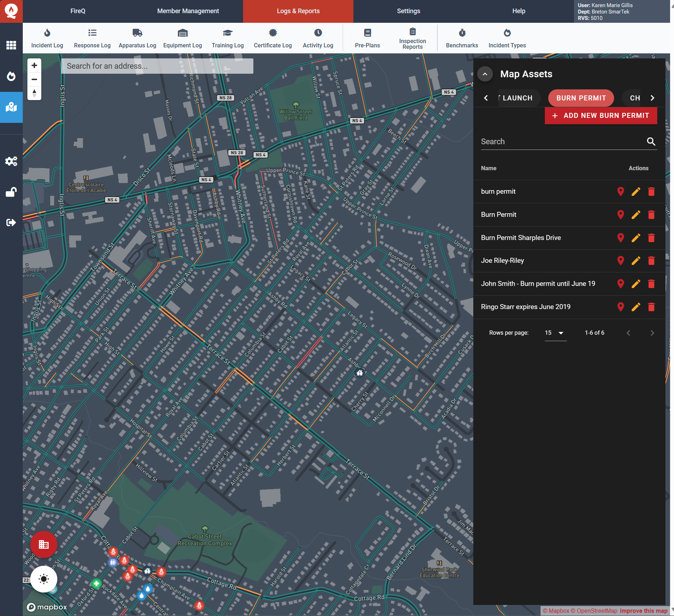
Task: Click the logout icon in left sidebar
Action: coord(11,223)
